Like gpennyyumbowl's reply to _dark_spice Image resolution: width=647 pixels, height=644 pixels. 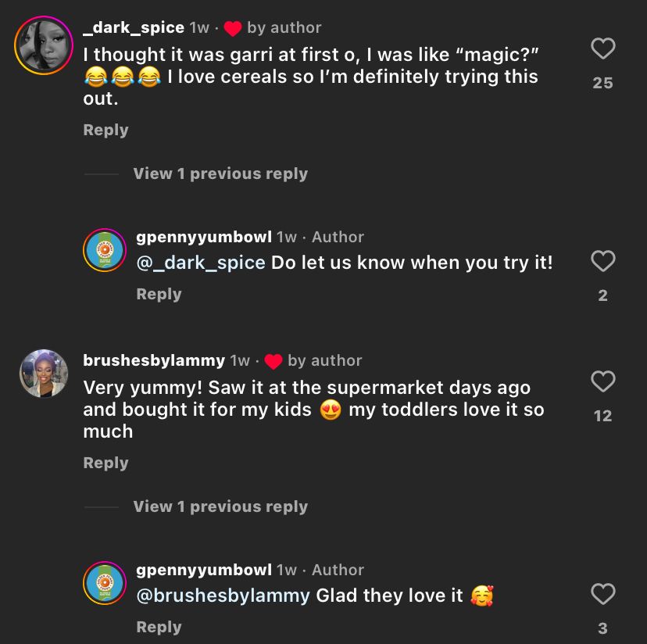(602, 261)
